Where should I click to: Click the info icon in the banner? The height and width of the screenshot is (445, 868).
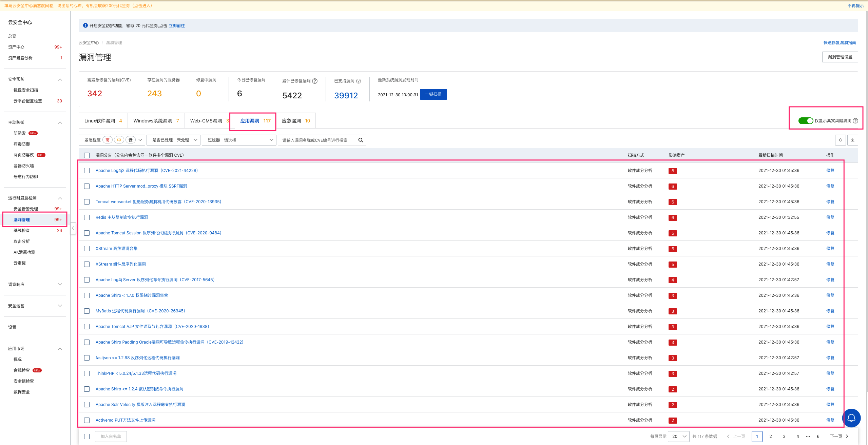85,25
